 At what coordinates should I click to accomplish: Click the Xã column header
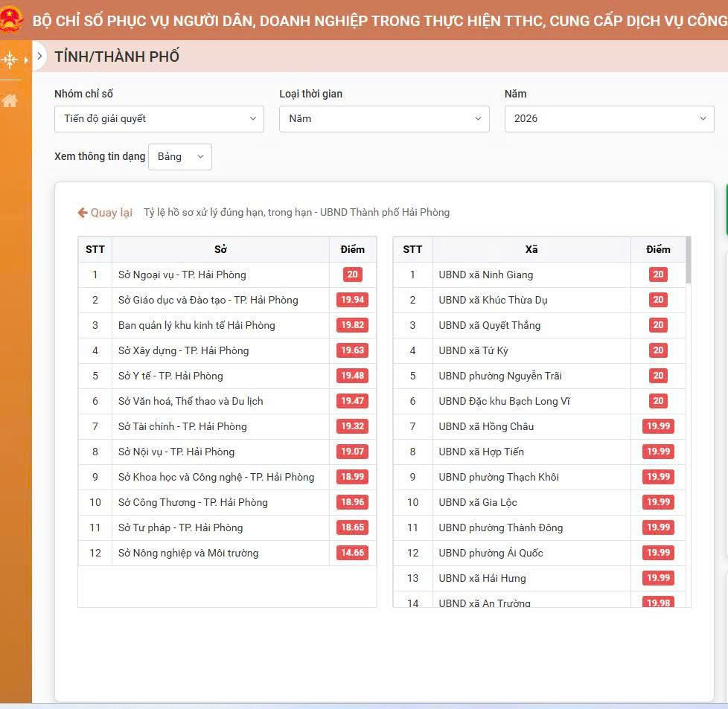531,249
